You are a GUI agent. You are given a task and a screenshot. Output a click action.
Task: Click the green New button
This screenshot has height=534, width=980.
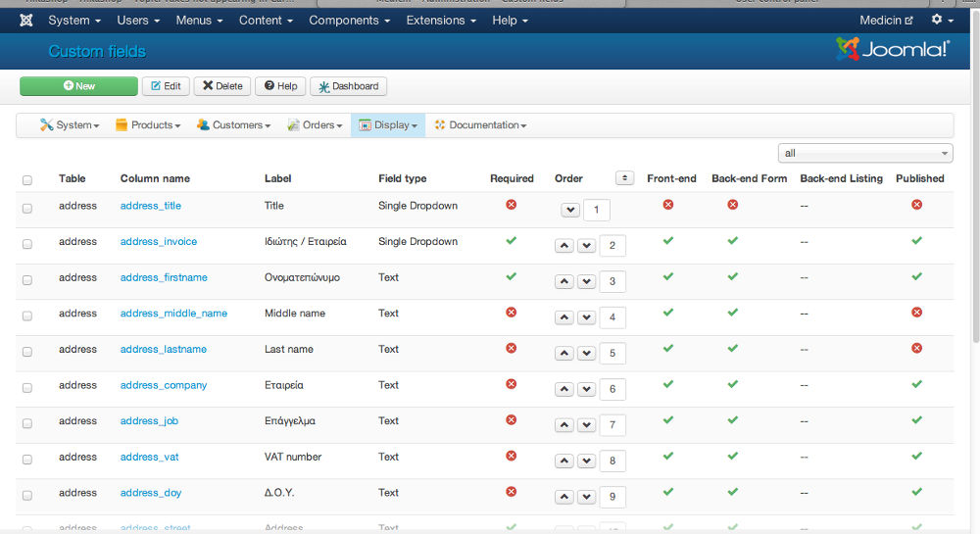point(78,86)
